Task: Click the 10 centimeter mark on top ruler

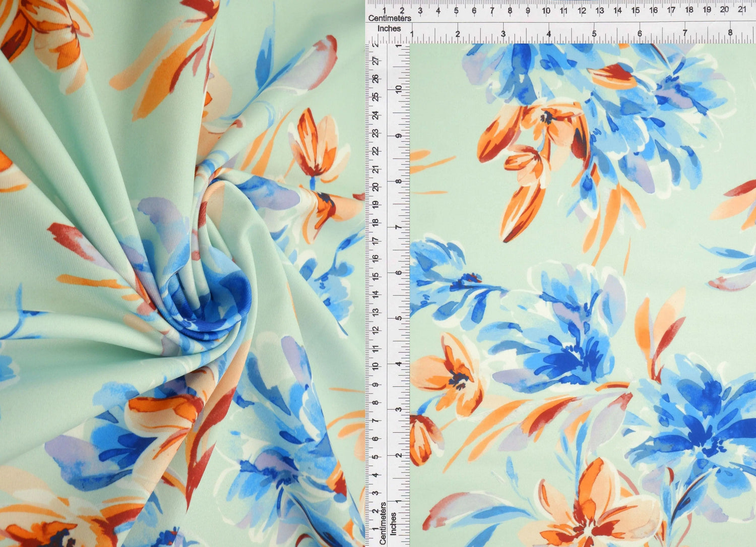Action: pyautogui.click(x=546, y=10)
